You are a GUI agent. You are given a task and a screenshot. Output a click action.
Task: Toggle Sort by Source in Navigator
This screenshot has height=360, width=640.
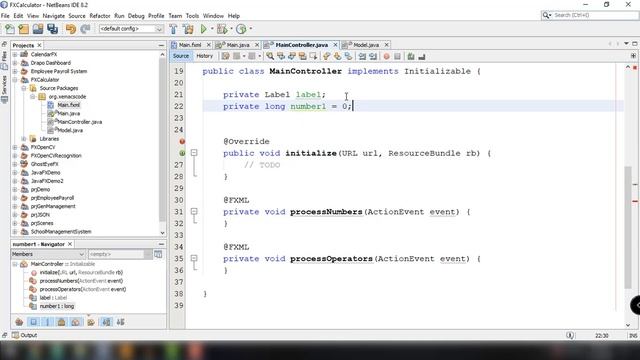120,322
